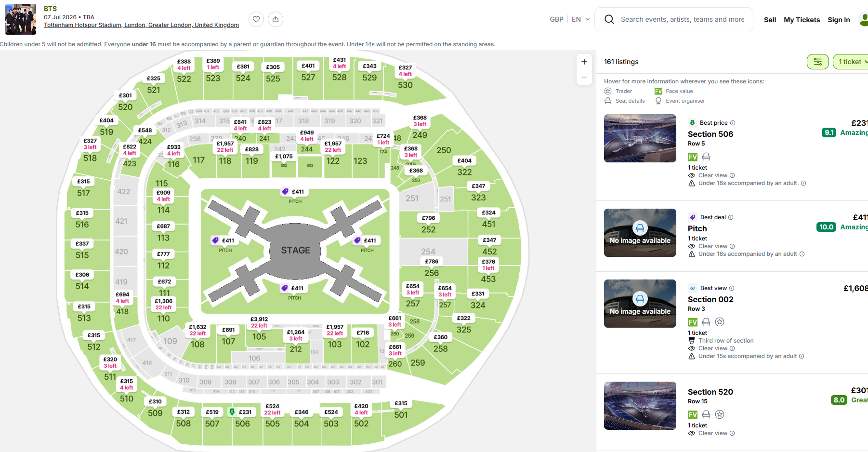868x452 pixels.
Task: Click the share event icon
Action: (276, 19)
